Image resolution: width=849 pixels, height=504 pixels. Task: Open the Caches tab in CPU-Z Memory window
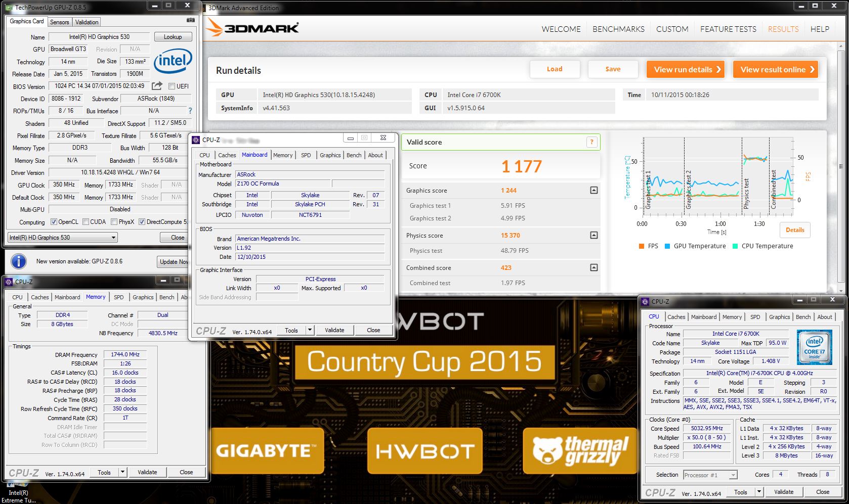(x=39, y=297)
